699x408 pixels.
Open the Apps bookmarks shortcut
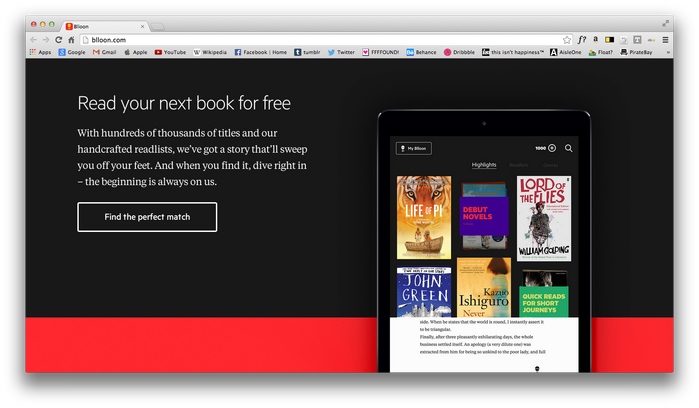[x=40, y=52]
